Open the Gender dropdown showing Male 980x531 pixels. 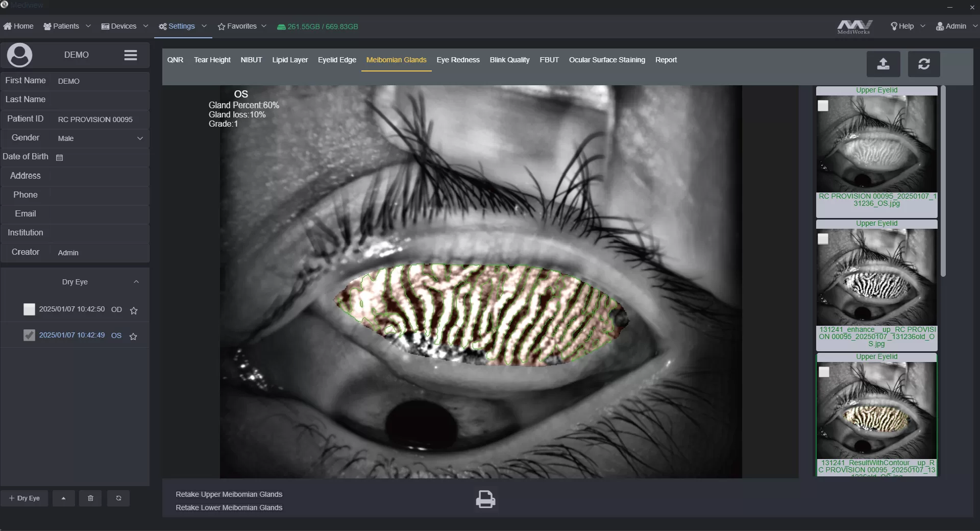click(140, 138)
